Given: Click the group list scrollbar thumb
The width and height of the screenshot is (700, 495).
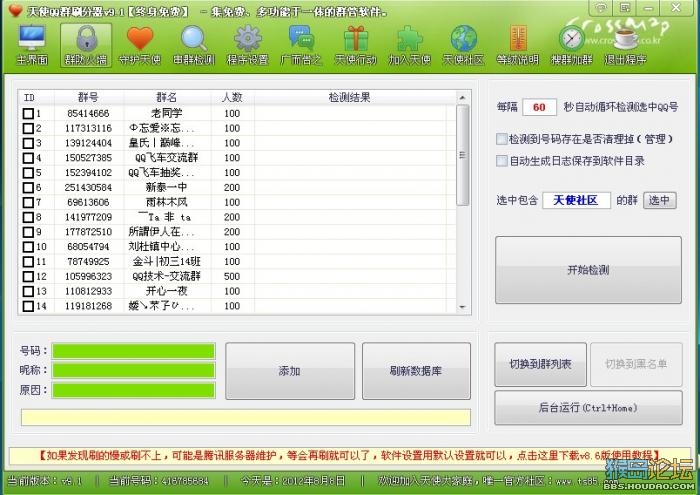Looking at the screenshot, I should [462, 155].
